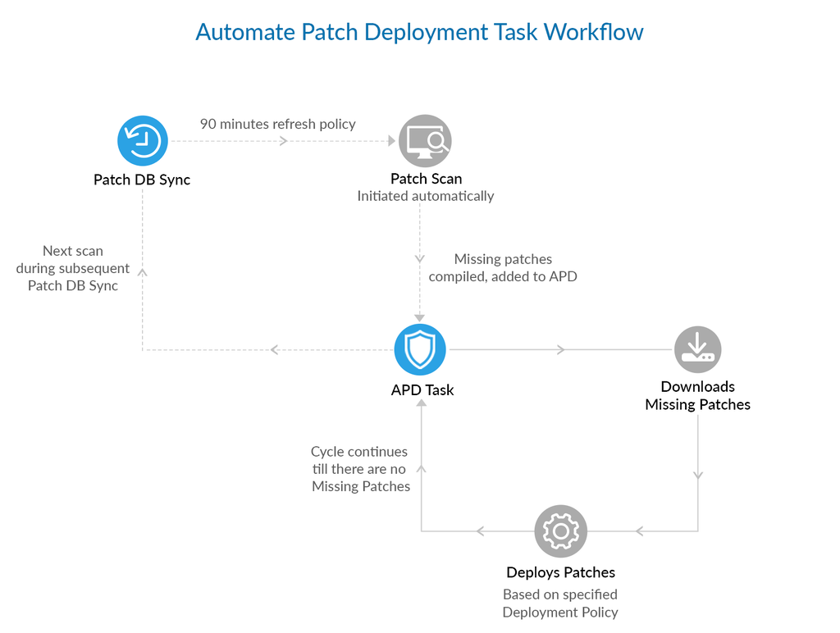Click the Downloads Missing Patches download icon
Image resolution: width=840 pixels, height=633 pixels.
[x=697, y=348]
